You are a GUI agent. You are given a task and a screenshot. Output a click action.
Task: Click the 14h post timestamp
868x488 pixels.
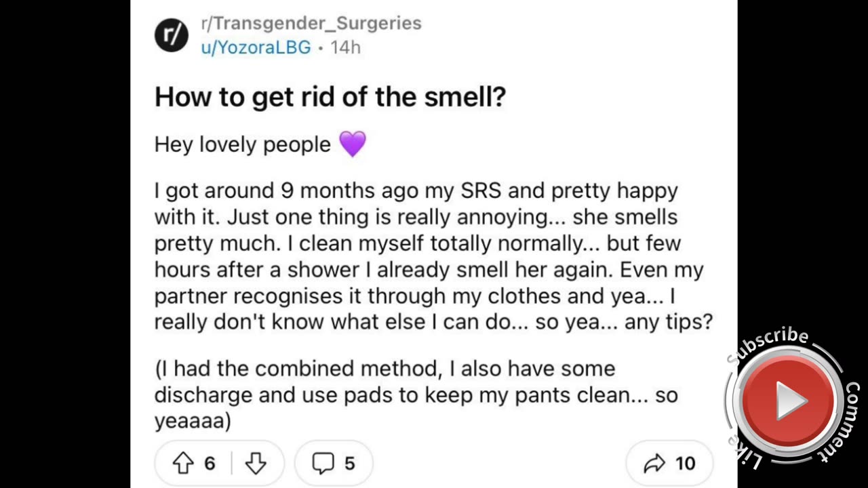point(346,47)
